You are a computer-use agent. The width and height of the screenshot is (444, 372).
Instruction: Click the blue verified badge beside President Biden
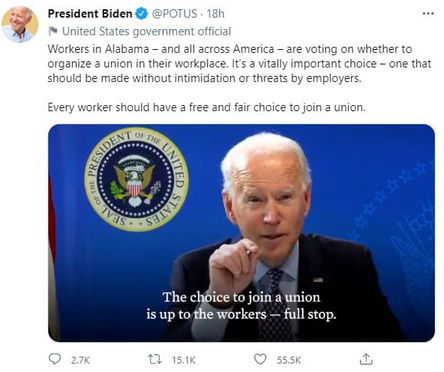(x=141, y=14)
